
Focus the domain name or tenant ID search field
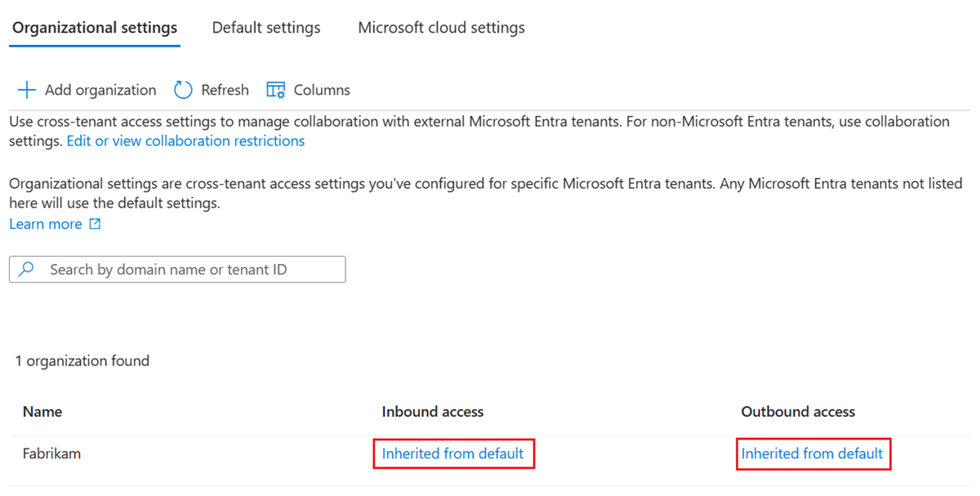188,270
